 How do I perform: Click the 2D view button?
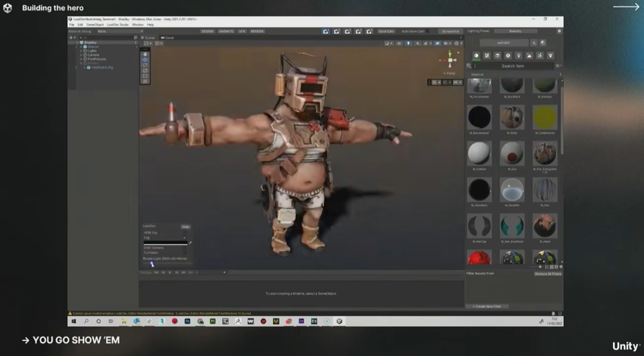click(399, 43)
